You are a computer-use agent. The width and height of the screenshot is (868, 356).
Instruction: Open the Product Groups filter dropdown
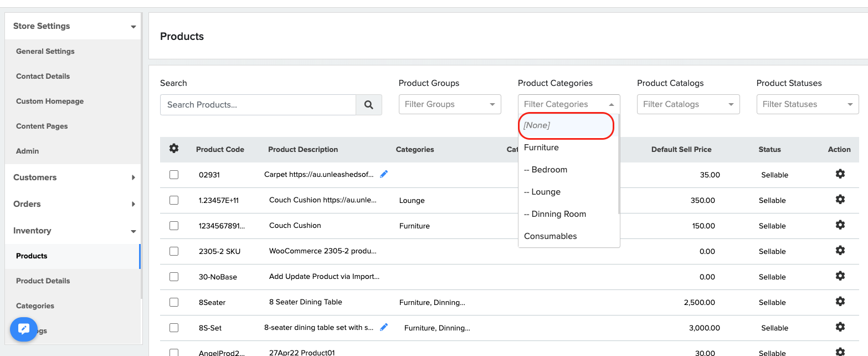(x=450, y=104)
